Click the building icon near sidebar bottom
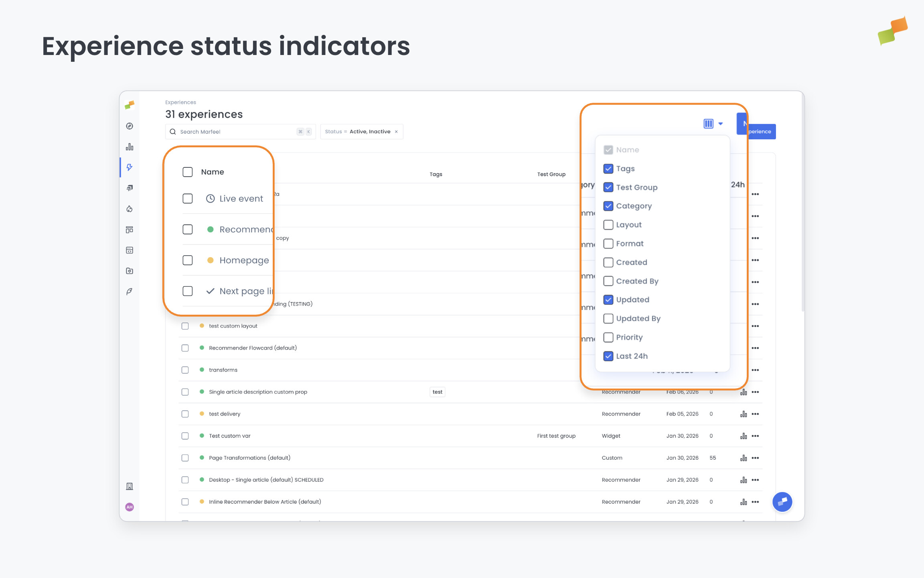Viewport: 924px width, 578px height. pyautogui.click(x=130, y=486)
